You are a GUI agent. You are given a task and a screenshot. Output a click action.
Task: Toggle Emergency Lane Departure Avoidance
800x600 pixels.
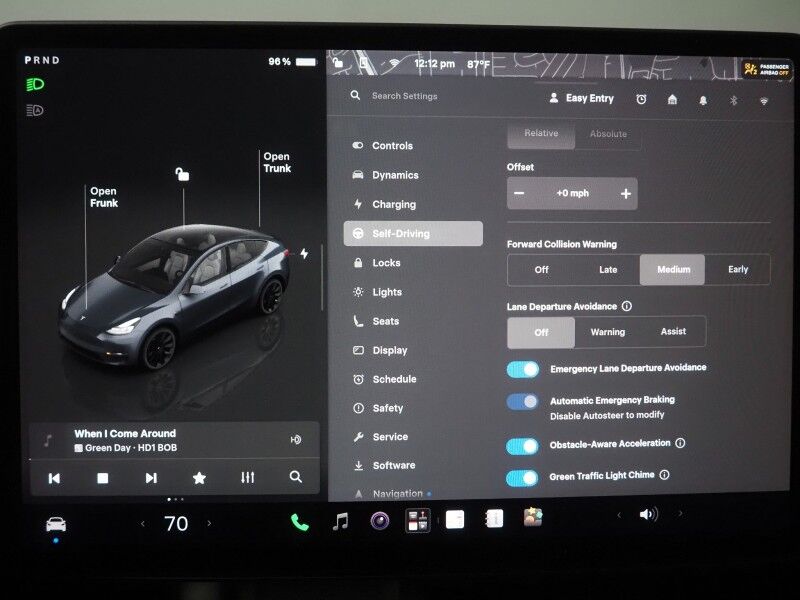(523, 369)
